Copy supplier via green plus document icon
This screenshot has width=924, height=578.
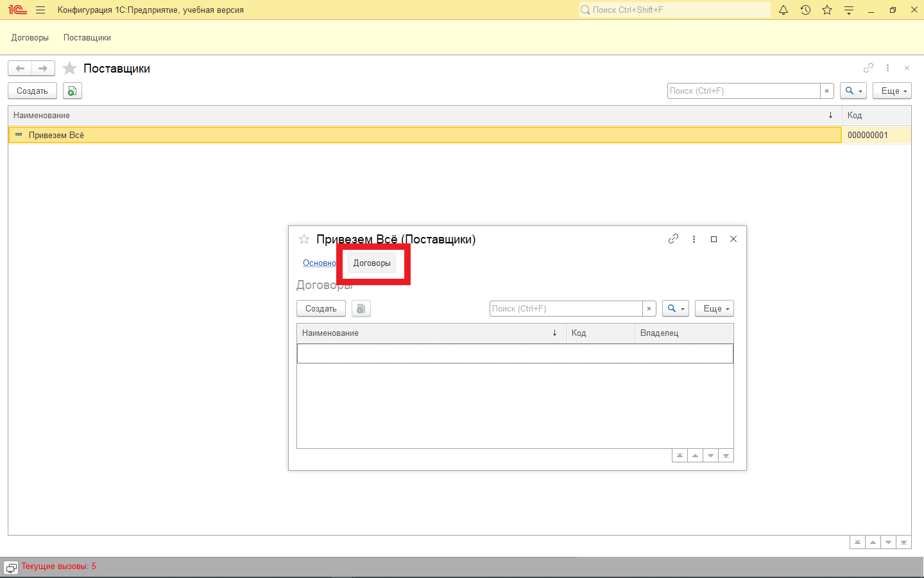72,91
